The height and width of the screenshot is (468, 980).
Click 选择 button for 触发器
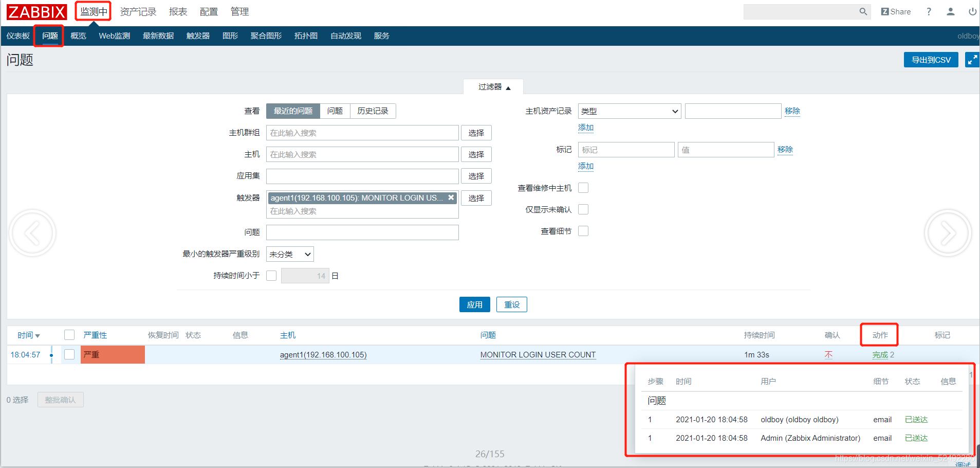(x=476, y=198)
